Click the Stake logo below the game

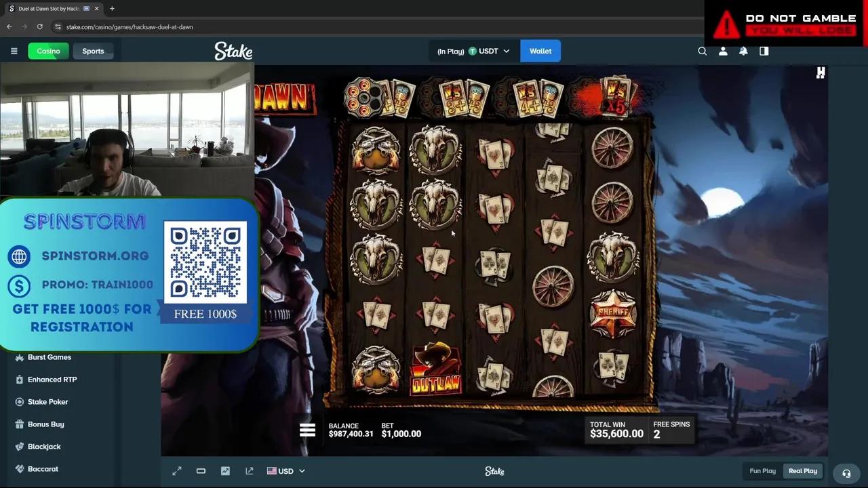494,471
